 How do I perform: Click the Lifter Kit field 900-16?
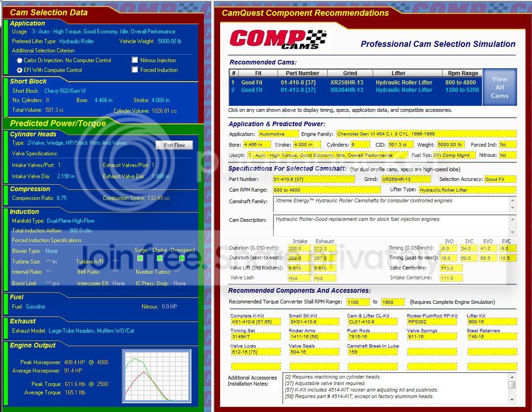click(x=492, y=322)
